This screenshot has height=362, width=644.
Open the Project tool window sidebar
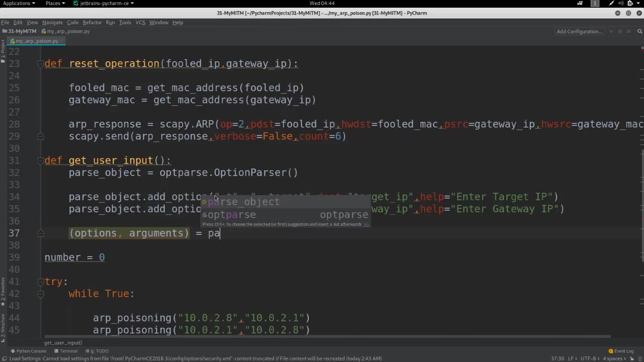coord(3,52)
